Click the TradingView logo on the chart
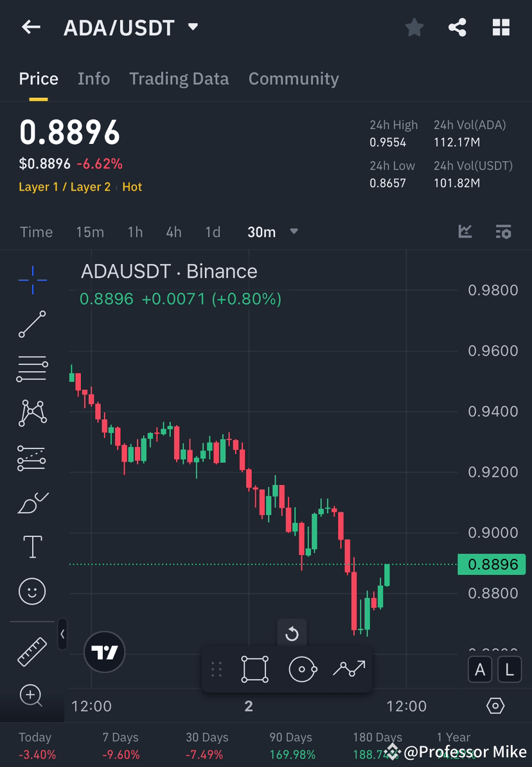Screen dimensions: 532x767 click(104, 652)
